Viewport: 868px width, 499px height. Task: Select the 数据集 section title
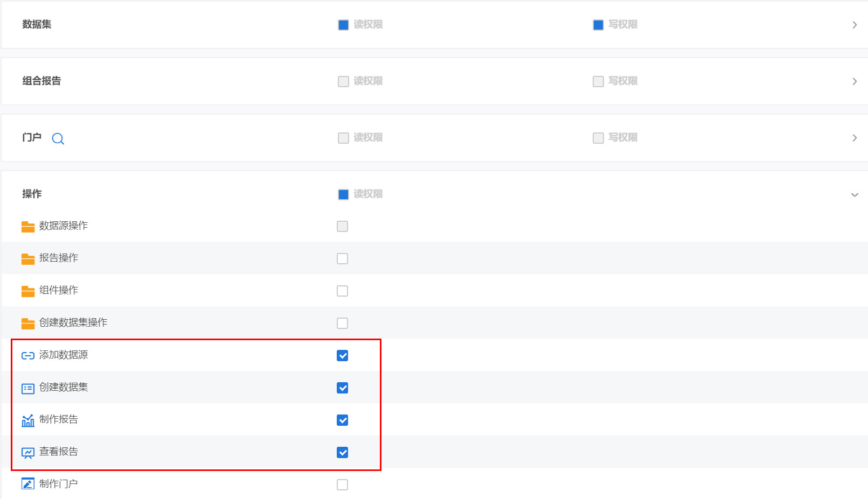[37, 24]
